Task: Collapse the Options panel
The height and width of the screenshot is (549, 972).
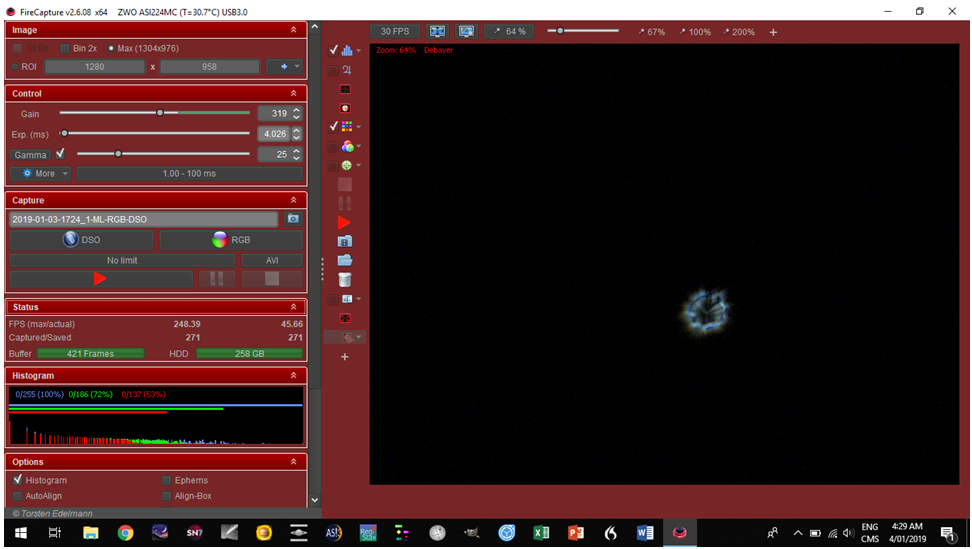Action: click(x=293, y=462)
